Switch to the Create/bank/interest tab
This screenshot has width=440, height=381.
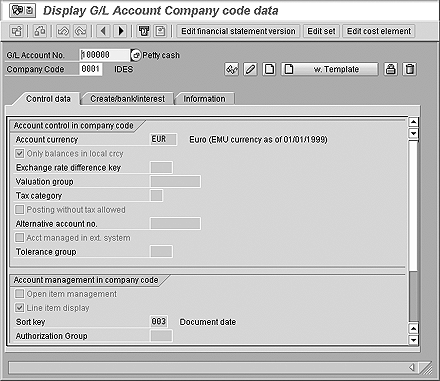pos(127,99)
